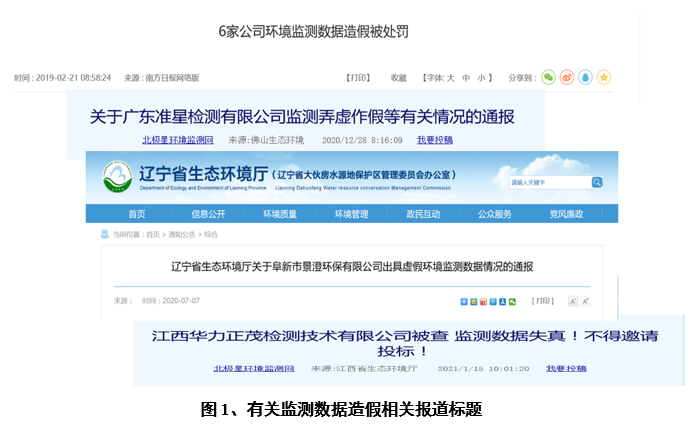
Task: Click the small green WeChat share icon
Action: coord(512,302)
